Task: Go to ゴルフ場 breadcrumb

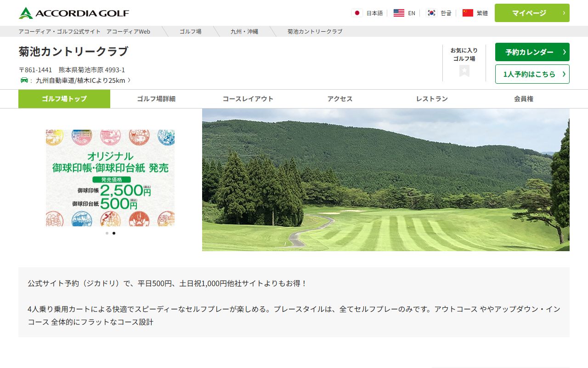Action: pos(190,31)
